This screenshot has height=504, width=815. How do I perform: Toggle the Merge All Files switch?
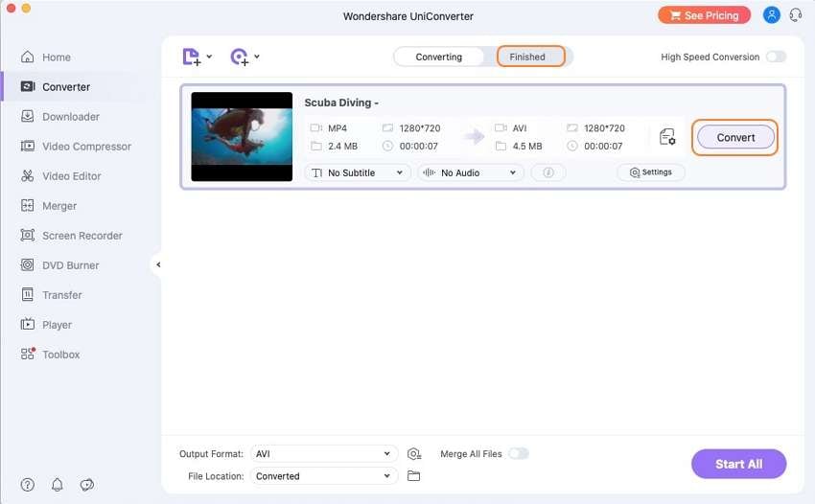pyautogui.click(x=519, y=453)
